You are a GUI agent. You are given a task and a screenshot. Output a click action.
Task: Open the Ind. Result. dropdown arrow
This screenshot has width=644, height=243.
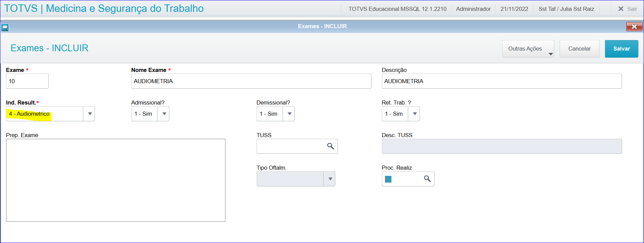90,114
